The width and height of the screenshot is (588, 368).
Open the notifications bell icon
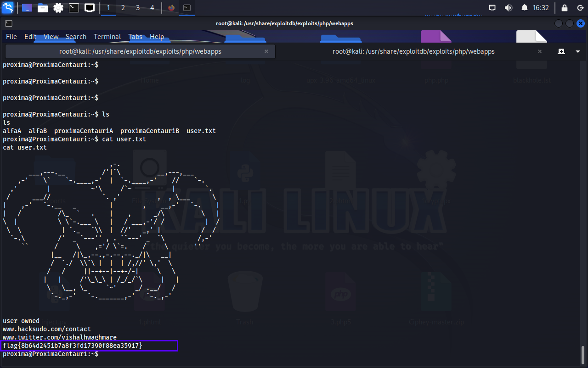click(524, 8)
